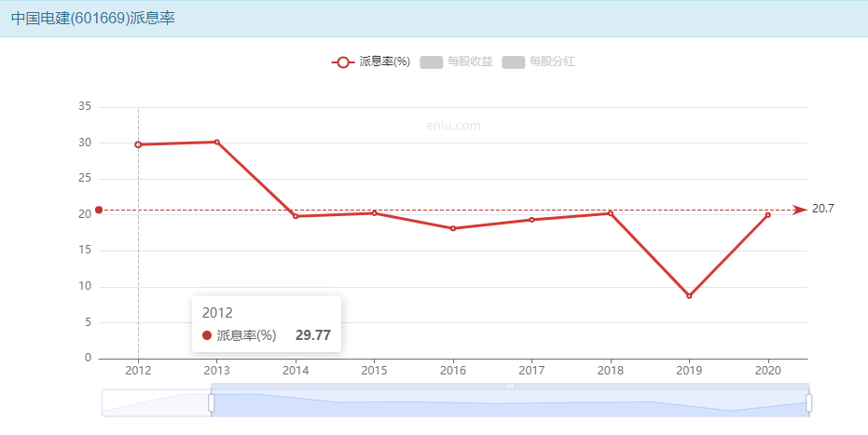Click the tooltip year heading 2012
868x435 pixels.
click(x=217, y=313)
